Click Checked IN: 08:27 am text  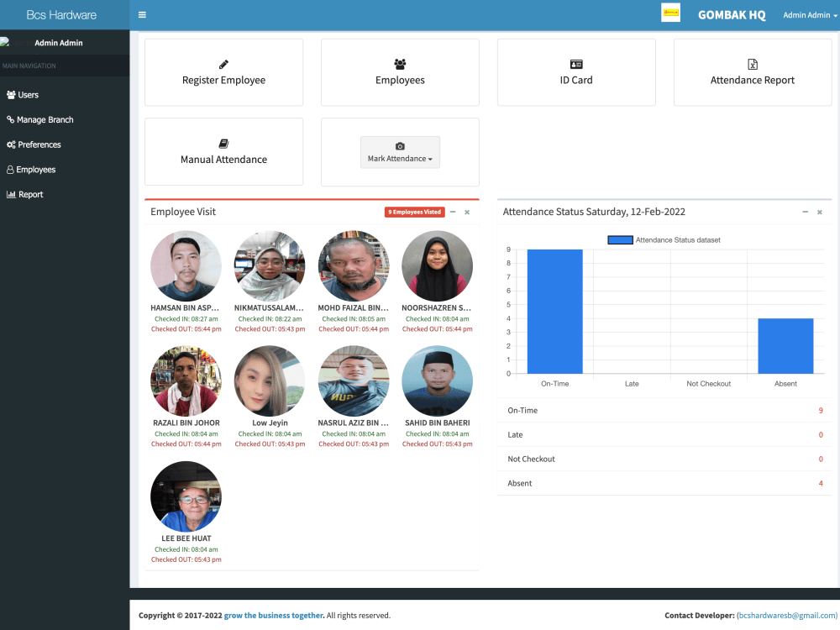[186, 318]
